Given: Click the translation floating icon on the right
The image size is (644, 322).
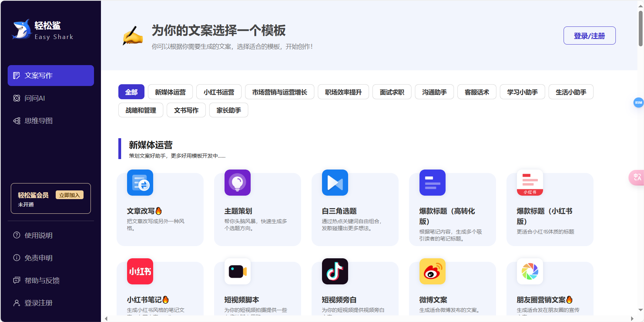Looking at the screenshot, I should [637, 178].
